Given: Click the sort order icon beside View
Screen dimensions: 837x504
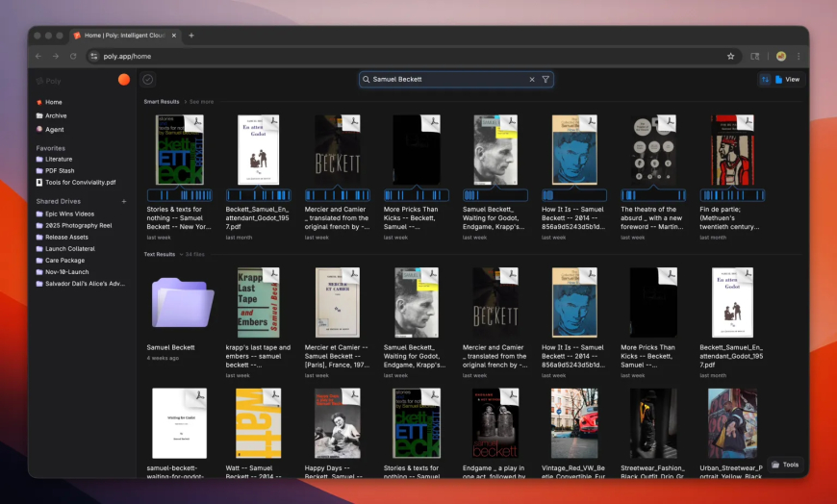Looking at the screenshot, I should pos(765,80).
